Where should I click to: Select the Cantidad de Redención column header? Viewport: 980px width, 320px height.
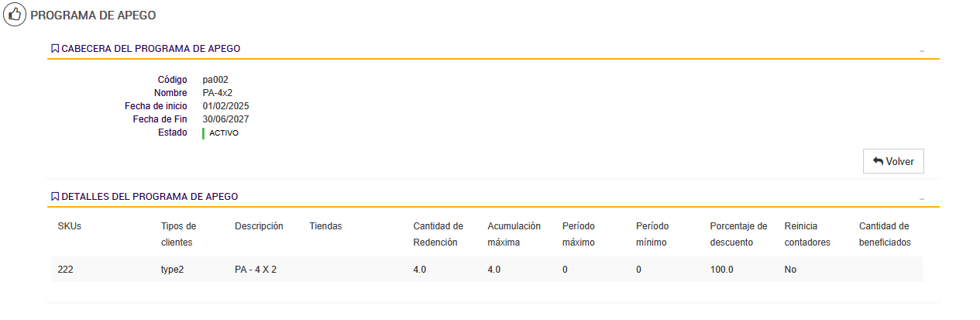[438, 234]
